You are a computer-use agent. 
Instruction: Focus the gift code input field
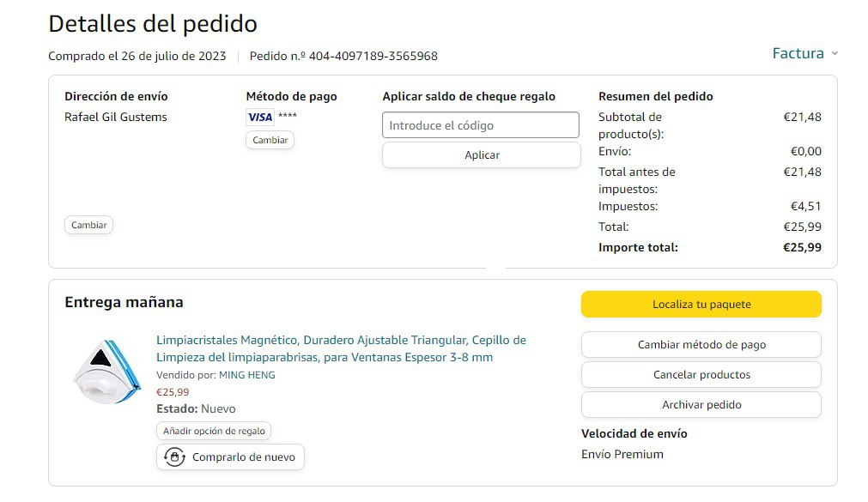pos(481,125)
